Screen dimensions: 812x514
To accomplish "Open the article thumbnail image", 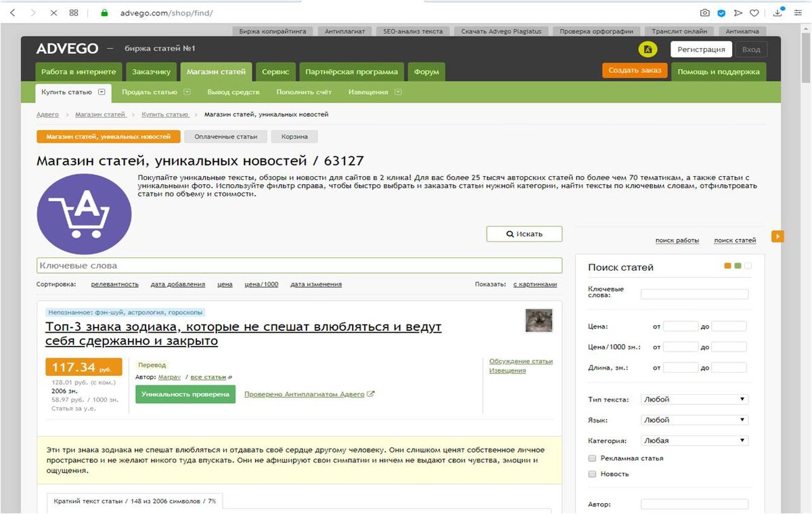I will (539, 320).
